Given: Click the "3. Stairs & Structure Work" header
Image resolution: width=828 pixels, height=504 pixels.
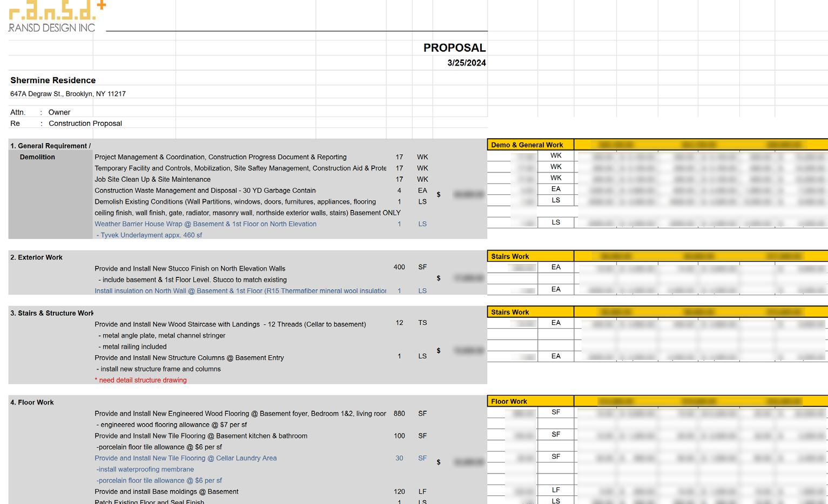Looking at the screenshot, I should point(52,313).
